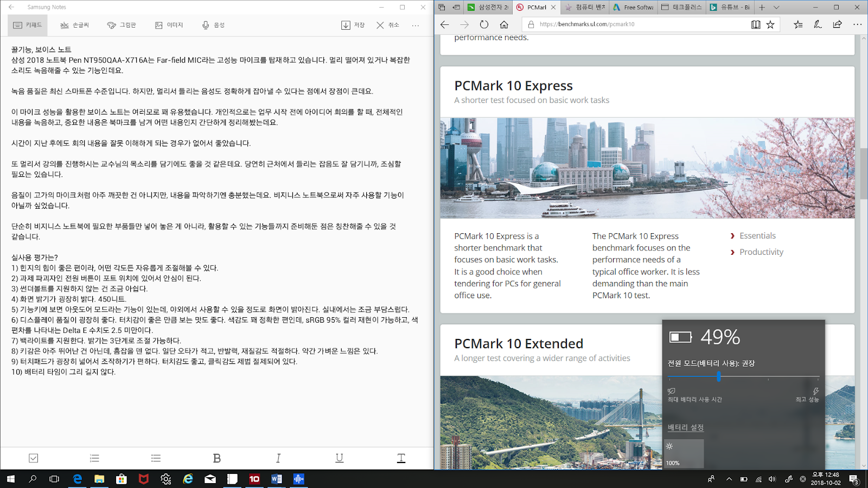Toggle underline formatting in Samsung Notes

click(340, 458)
